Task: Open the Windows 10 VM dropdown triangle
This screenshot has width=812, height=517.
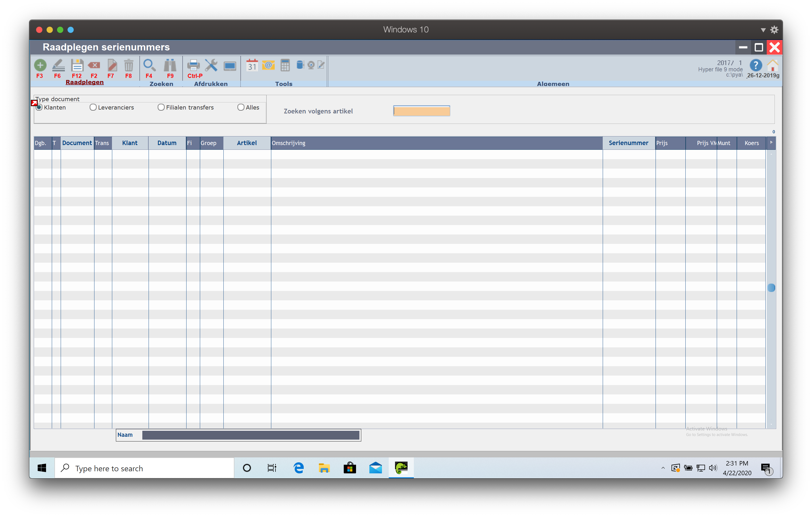Action: pyautogui.click(x=763, y=30)
